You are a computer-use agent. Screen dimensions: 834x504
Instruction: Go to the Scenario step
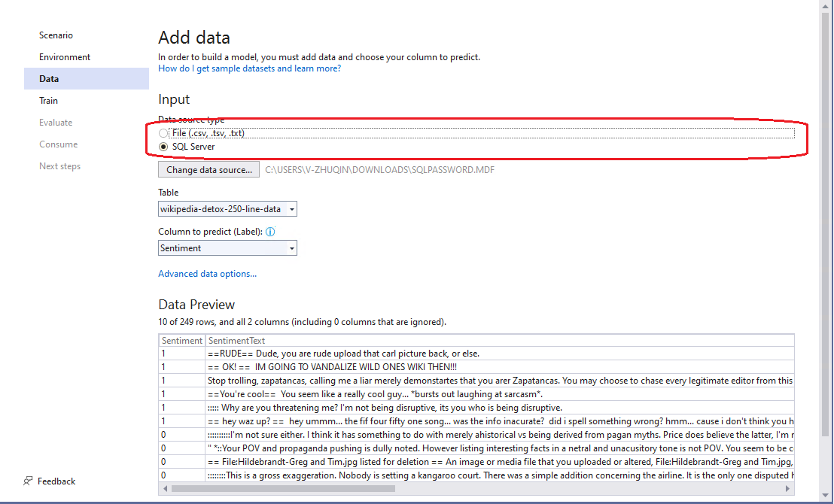click(x=56, y=35)
